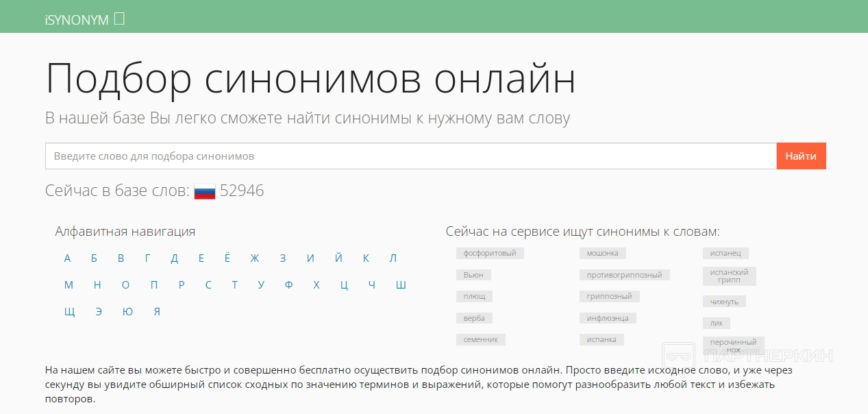Click the Алфавитная навигация heading
Screen dimensions: 868x414
pos(125,232)
